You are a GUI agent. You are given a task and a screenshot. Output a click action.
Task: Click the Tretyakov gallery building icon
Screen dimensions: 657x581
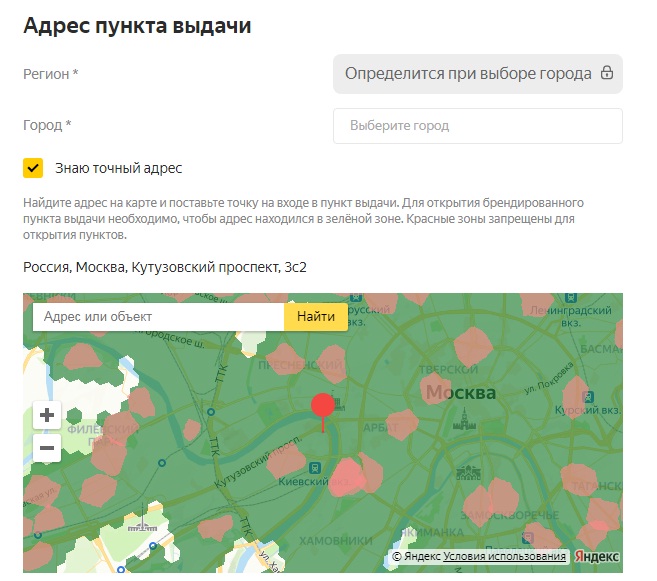pos(468,473)
